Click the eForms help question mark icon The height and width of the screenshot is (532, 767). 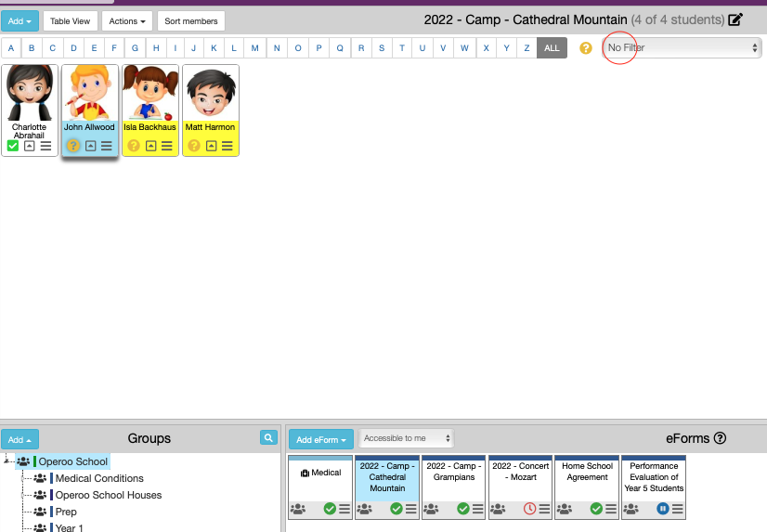(x=720, y=438)
